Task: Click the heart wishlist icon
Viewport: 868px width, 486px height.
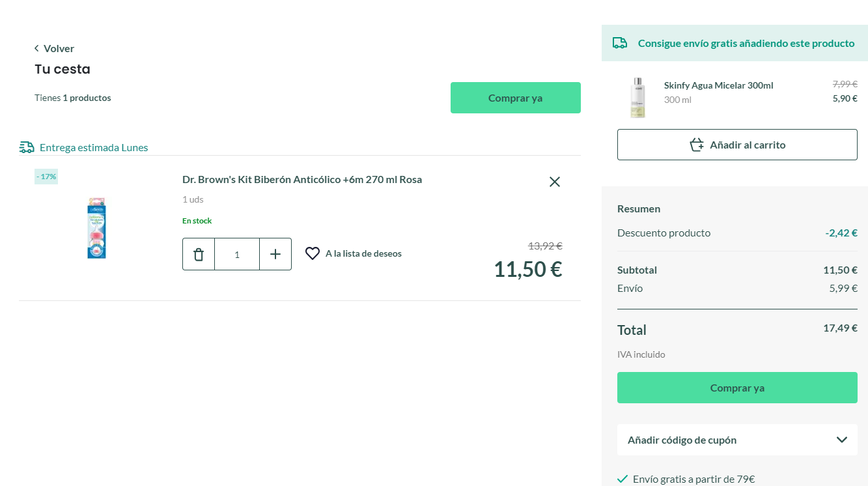Action: tap(313, 253)
